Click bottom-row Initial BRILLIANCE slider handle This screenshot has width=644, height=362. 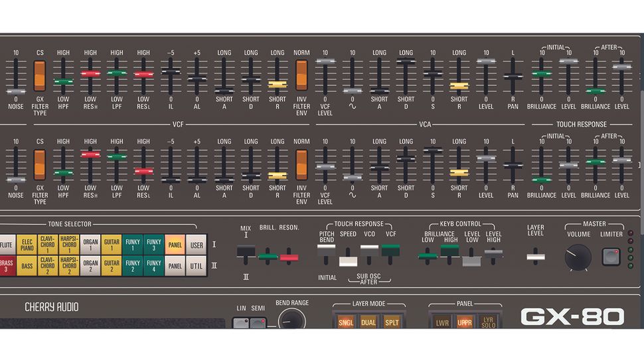541,180
